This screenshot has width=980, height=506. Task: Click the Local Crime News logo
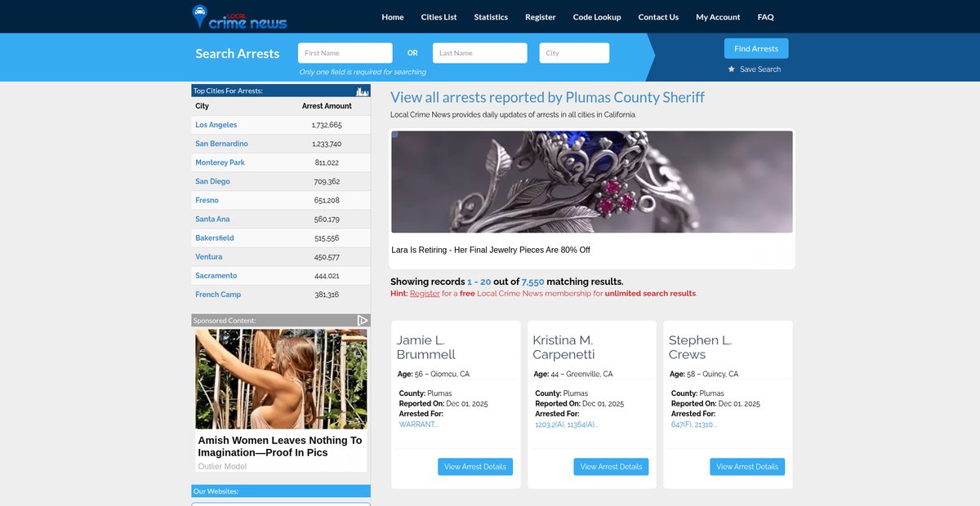239,16
